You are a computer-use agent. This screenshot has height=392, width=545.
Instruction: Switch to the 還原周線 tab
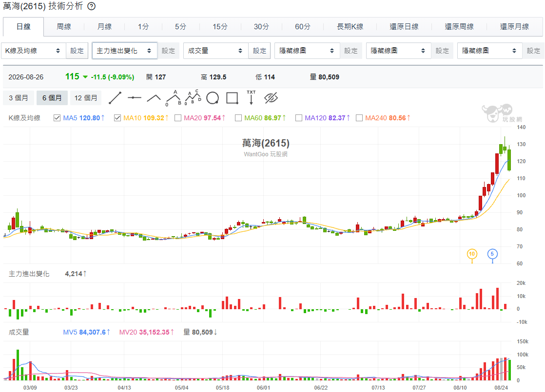(x=459, y=27)
